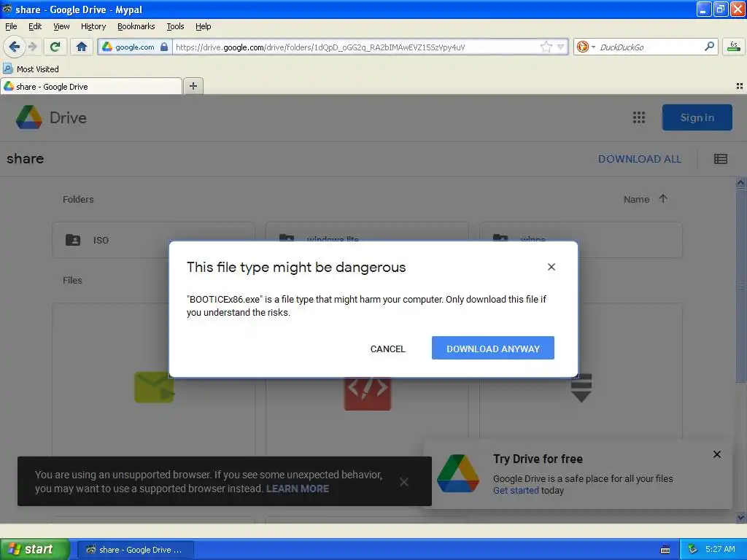Reload the page with the refresh icon

pos(55,47)
